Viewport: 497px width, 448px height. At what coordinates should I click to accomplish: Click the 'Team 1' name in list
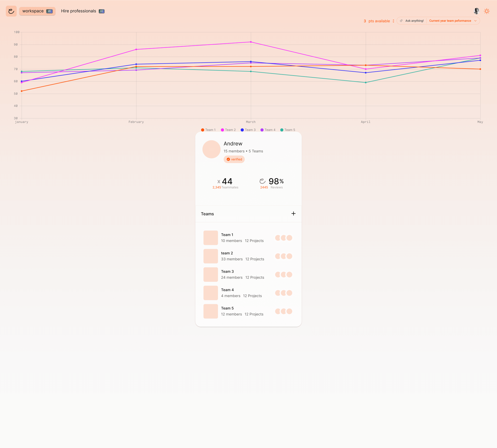pyautogui.click(x=227, y=235)
